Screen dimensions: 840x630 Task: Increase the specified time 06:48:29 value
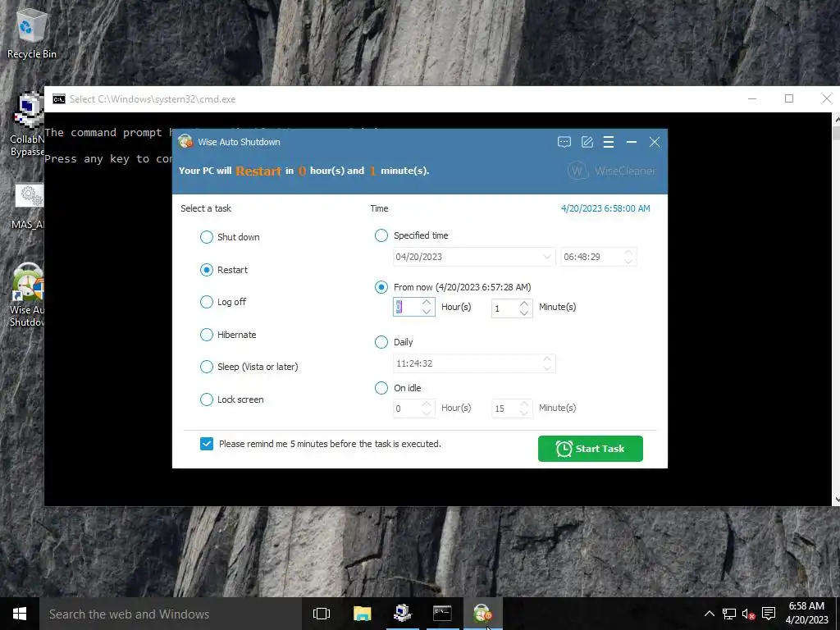click(628, 253)
